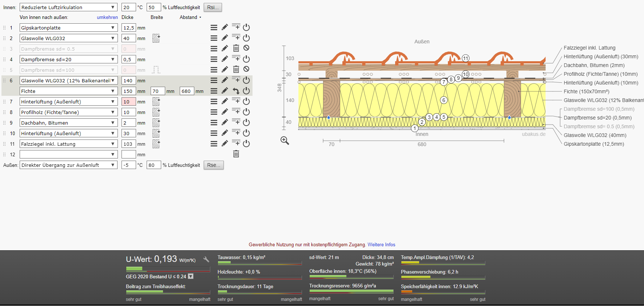The image size is (644, 306).
Task: Click hatch pattern icon for Falzziegel row
Action: point(156,144)
